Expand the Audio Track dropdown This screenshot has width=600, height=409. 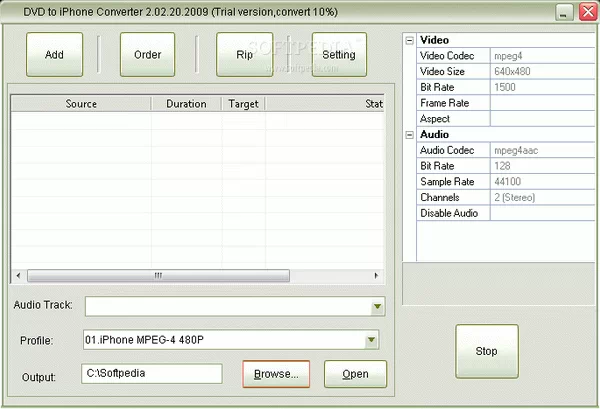[x=378, y=307]
